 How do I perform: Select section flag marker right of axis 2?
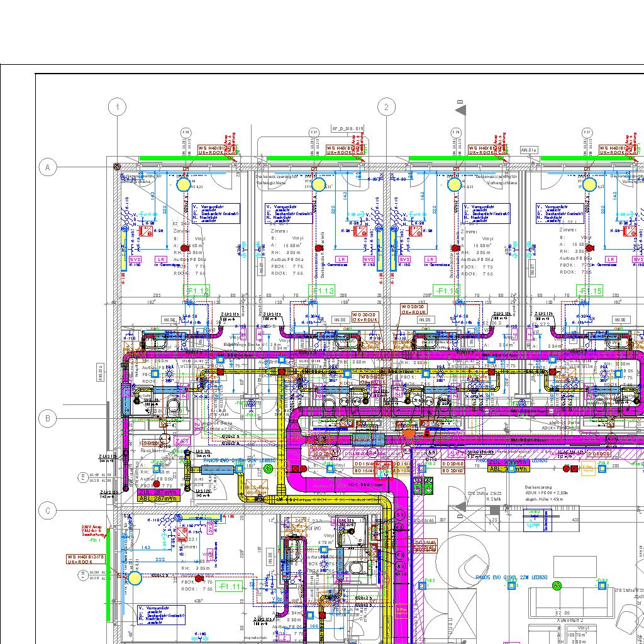461,109
